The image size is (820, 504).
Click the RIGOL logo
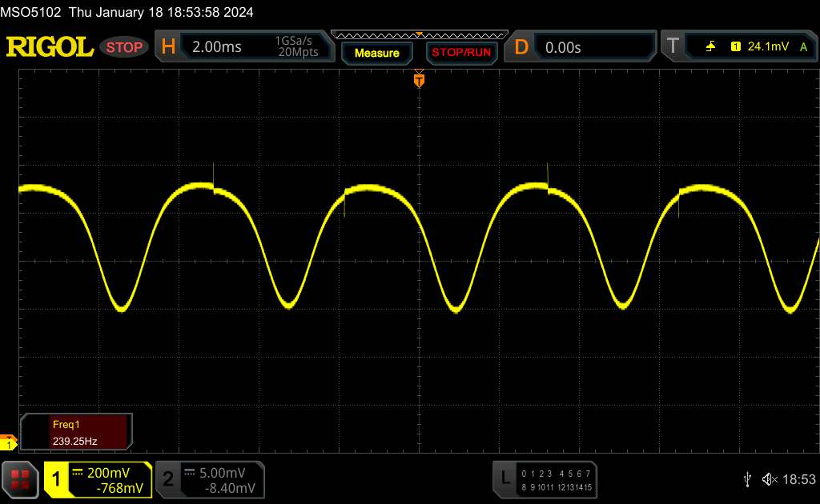[50, 47]
